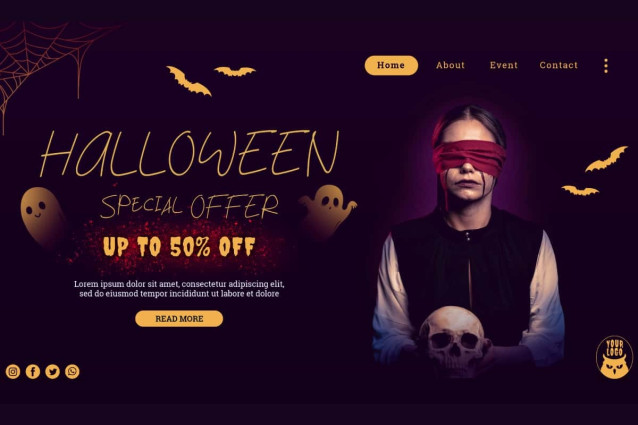Select the Home navigation tab
This screenshot has height=425, width=638.
coord(391,65)
